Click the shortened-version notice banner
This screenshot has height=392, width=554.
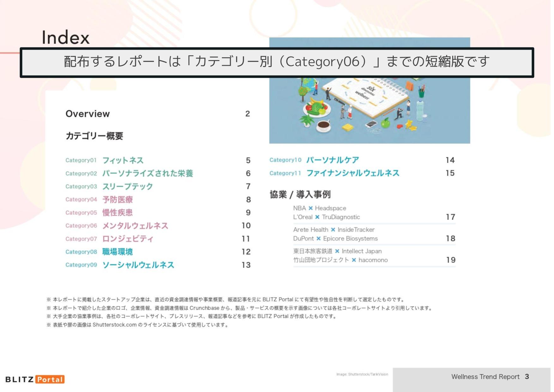[277, 62]
